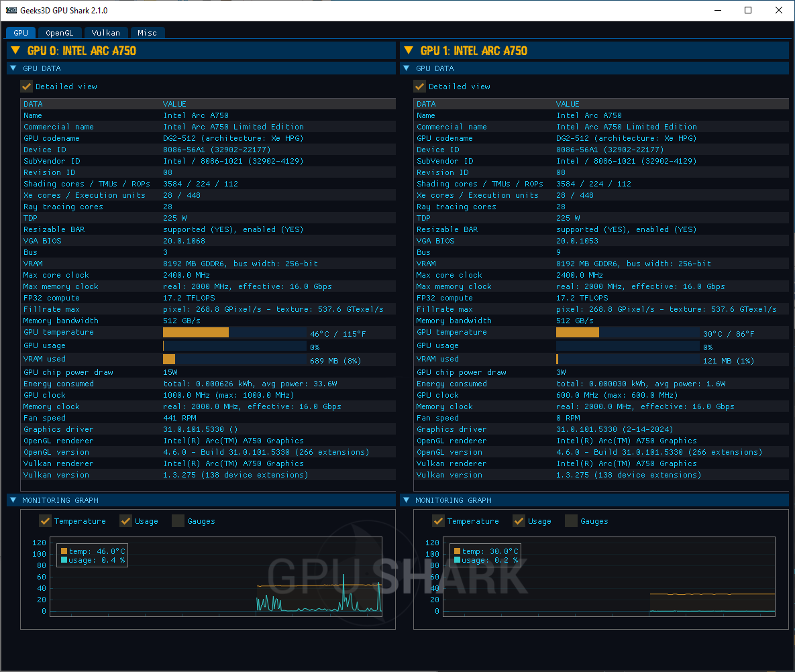Click GPU 1 temperature bar showing 30°C
This screenshot has height=672, width=795.
[x=628, y=333]
